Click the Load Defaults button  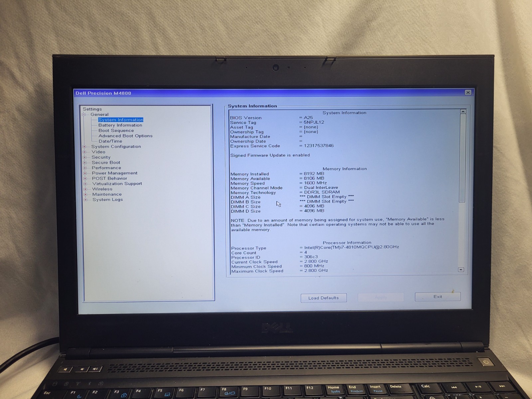[324, 298]
